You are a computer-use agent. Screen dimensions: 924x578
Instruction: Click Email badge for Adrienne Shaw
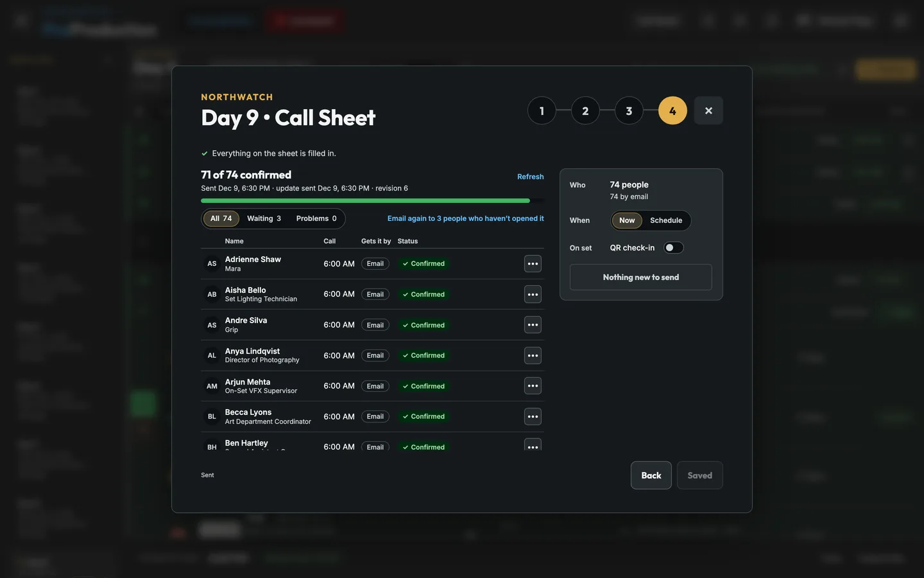click(x=375, y=264)
